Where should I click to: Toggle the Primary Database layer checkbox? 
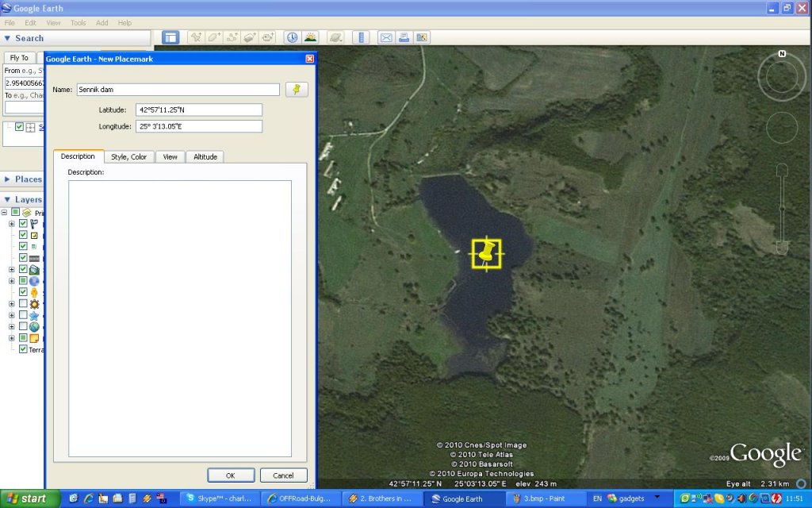tap(15, 213)
